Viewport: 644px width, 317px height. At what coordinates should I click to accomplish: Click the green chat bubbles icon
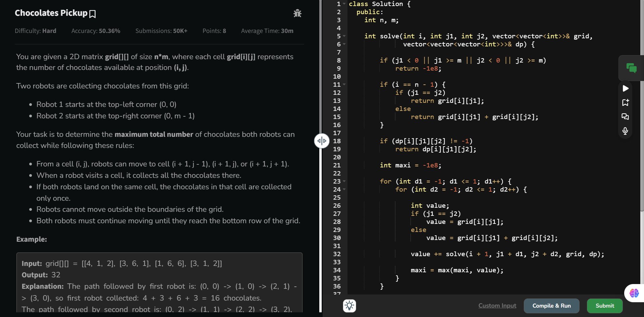tap(631, 68)
